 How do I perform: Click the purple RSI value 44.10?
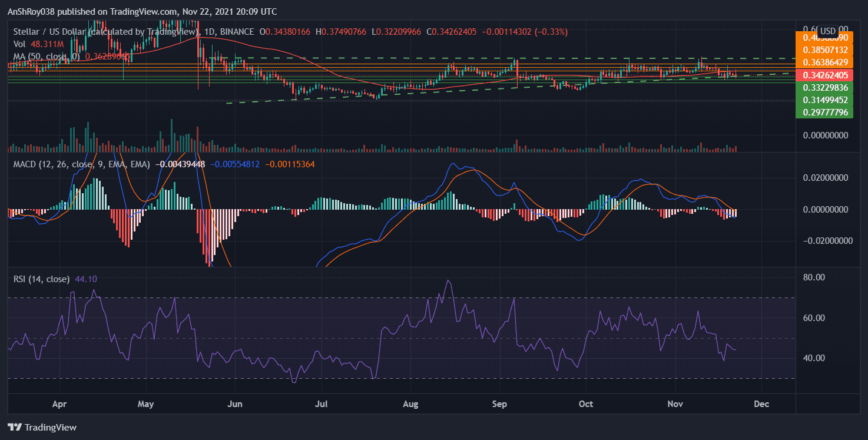tap(87, 279)
